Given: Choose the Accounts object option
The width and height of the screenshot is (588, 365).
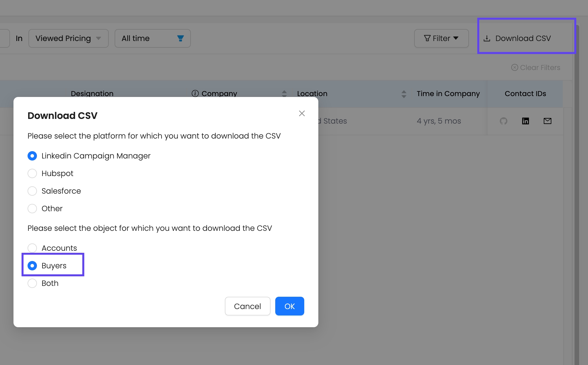Looking at the screenshot, I should [32, 248].
